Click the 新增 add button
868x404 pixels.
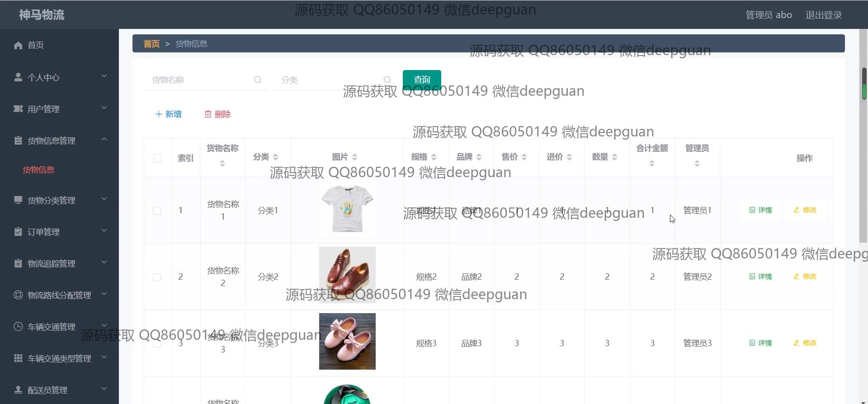[168, 114]
